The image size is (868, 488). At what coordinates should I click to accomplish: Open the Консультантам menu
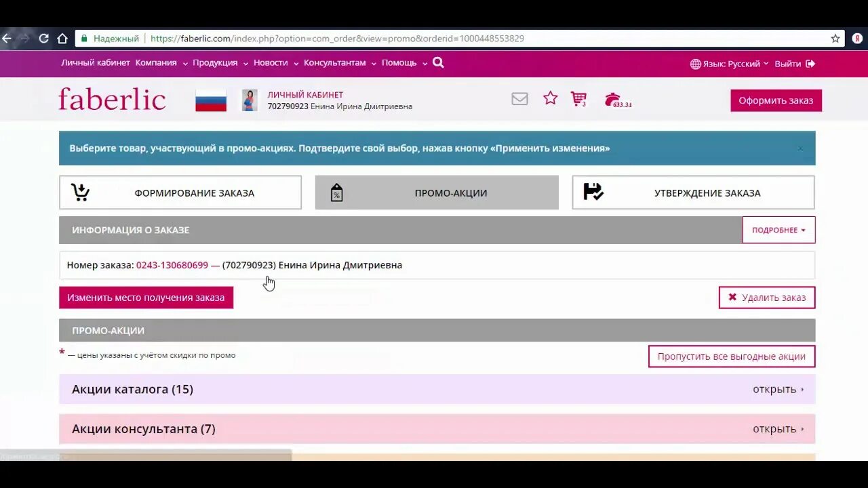[x=340, y=63]
